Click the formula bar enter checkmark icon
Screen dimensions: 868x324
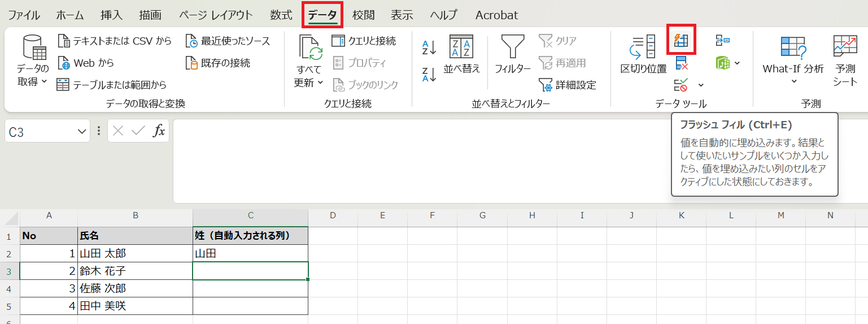click(138, 131)
